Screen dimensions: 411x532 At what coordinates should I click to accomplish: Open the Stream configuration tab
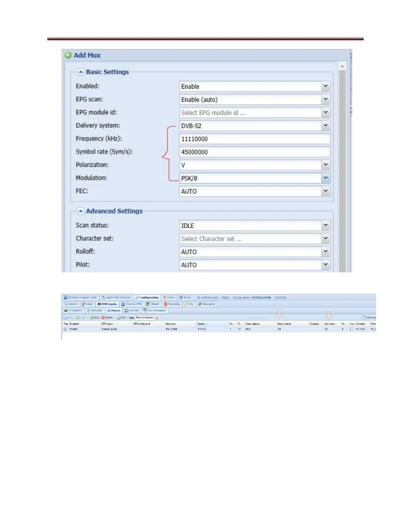(x=153, y=304)
